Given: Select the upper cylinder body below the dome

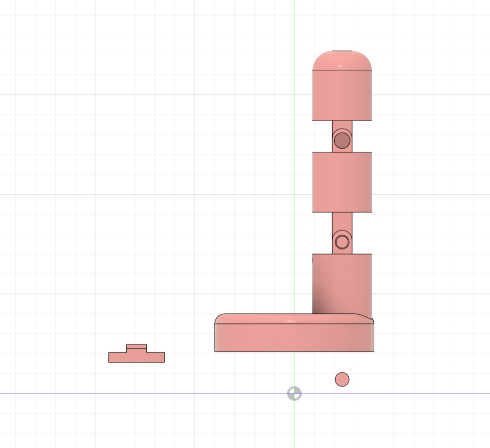Looking at the screenshot, I should pyautogui.click(x=342, y=96).
